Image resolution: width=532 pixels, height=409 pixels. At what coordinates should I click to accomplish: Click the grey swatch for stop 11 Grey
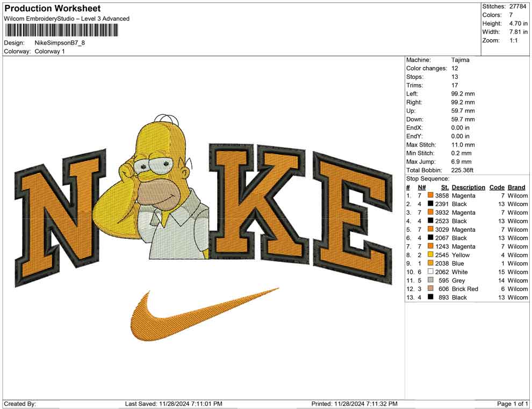[x=430, y=280]
